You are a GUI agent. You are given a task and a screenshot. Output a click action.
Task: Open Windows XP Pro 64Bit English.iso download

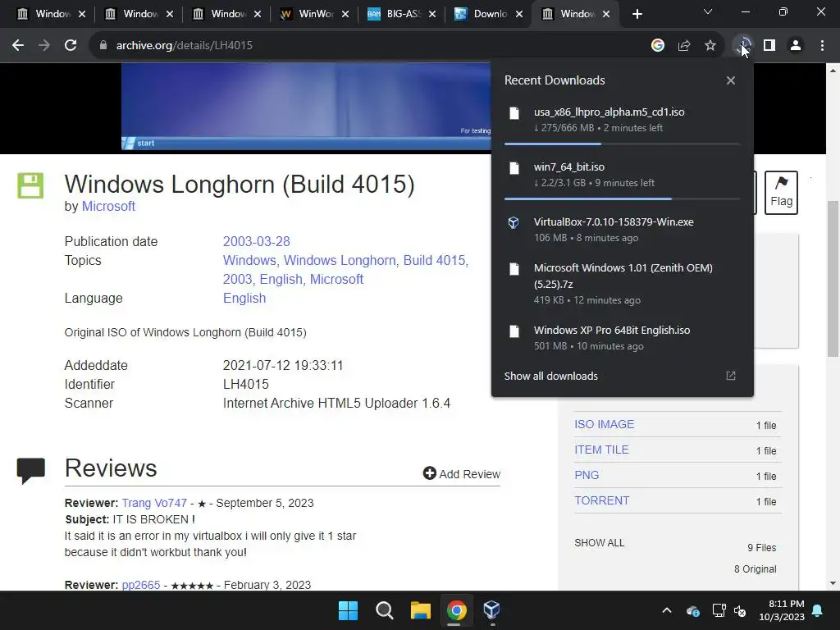(622, 337)
